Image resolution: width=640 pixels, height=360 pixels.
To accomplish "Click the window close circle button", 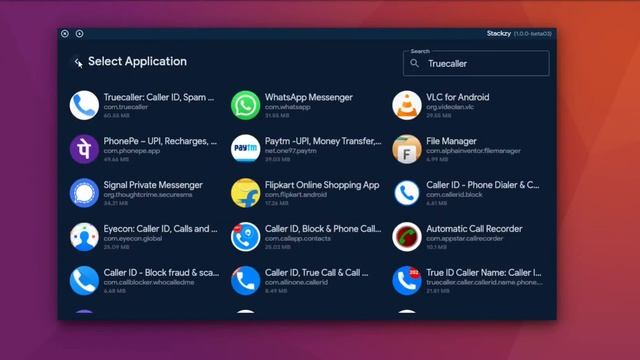I will click(x=65, y=33).
